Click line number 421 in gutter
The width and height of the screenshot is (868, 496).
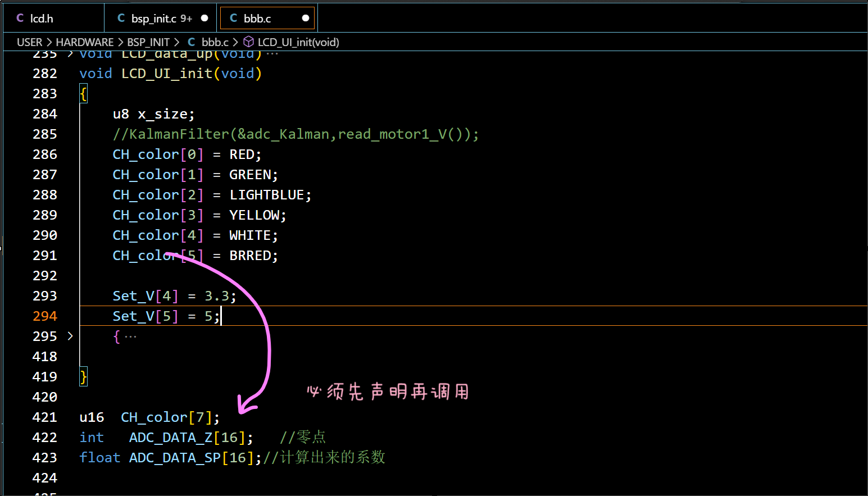(x=45, y=417)
